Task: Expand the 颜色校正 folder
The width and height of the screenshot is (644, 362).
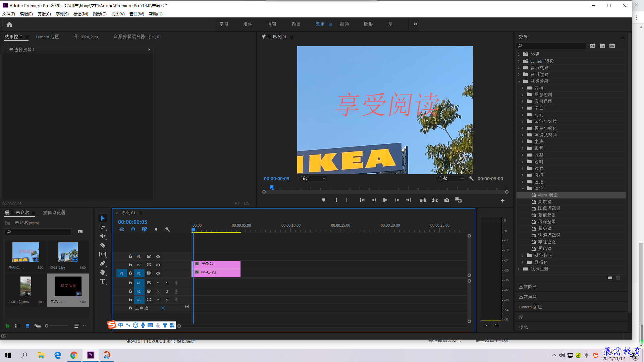Action: coord(522,255)
